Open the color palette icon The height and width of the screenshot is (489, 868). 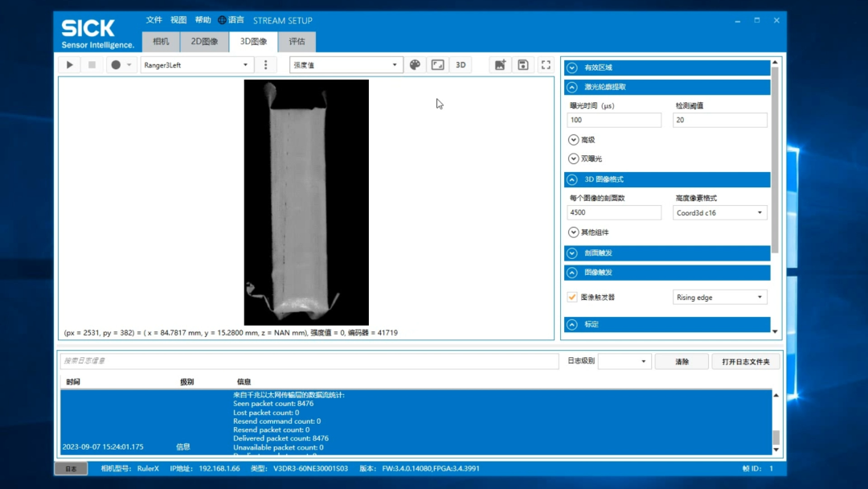tap(415, 65)
